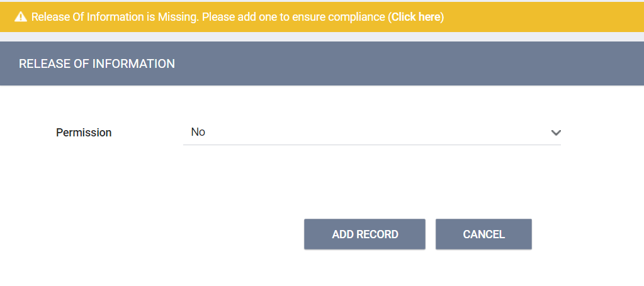Click the Permission field label

[x=84, y=133]
